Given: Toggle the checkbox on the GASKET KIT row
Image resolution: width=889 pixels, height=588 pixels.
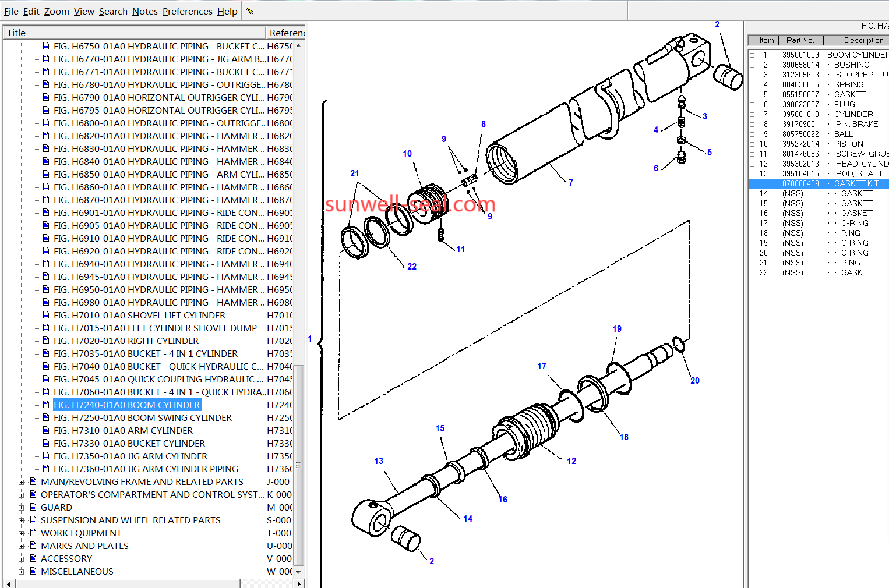Looking at the screenshot, I should (752, 184).
